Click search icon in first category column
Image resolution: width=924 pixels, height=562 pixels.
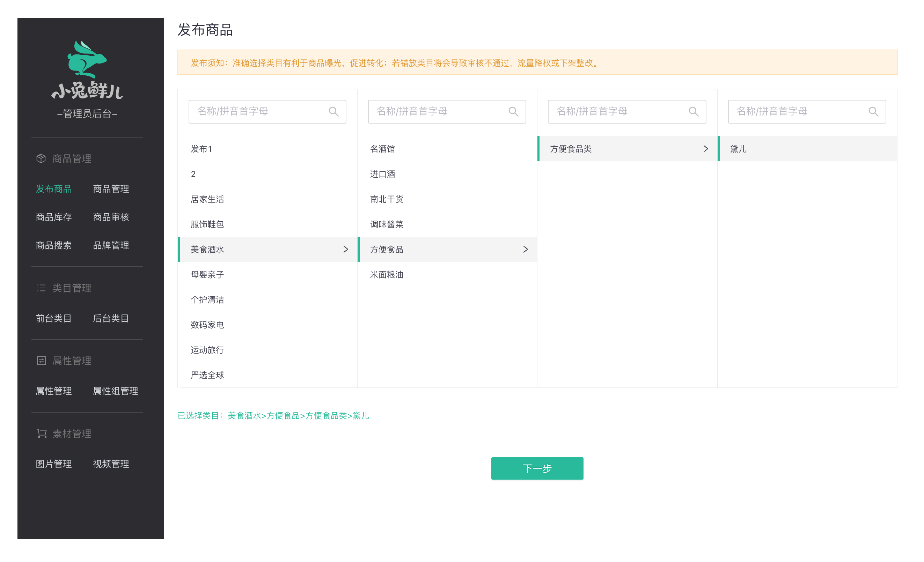[x=333, y=111]
